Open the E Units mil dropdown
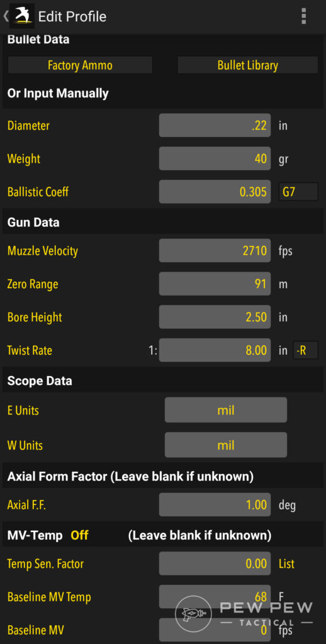 click(x=226, y=410)
